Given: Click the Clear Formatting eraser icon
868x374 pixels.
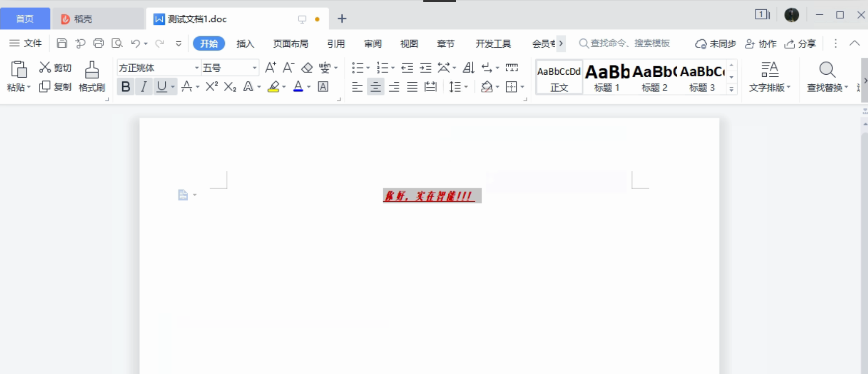Looking at the screenshot, I should (307, 68).
